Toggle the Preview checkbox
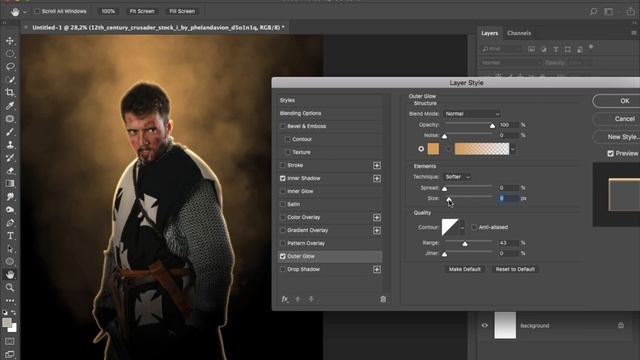This screenshot has width=640, height=360. 610,153
